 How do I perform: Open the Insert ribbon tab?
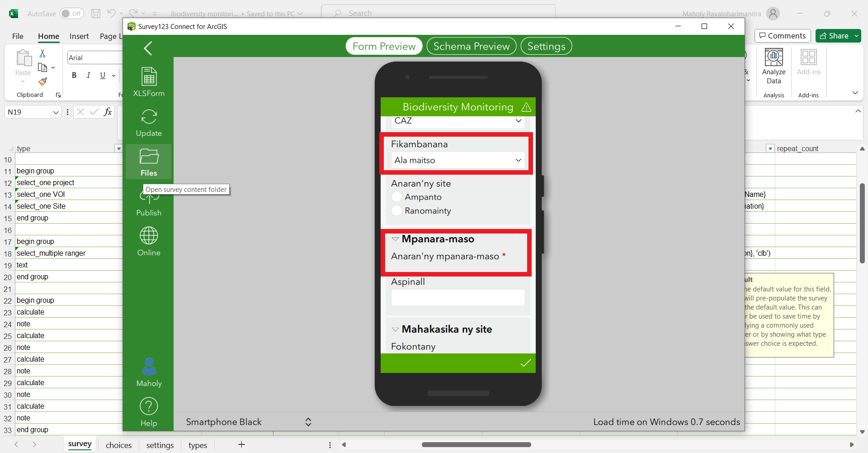(x=79, y=36)
